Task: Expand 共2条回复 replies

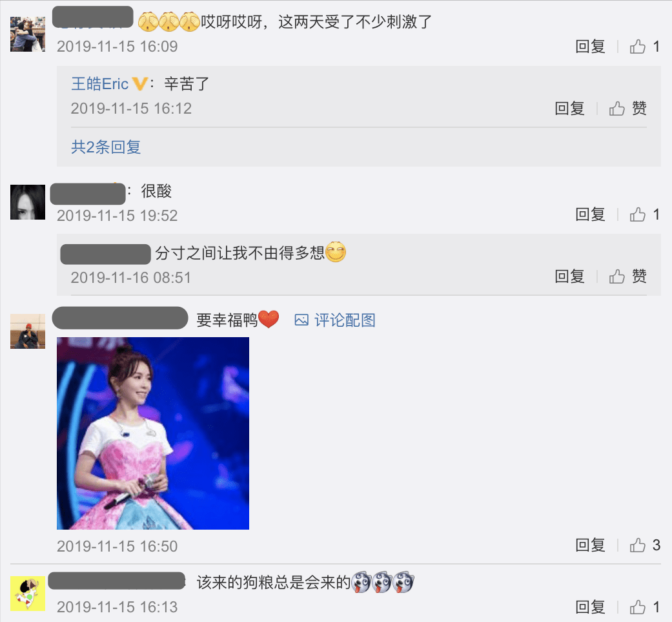Action: (x=106, y=147)
